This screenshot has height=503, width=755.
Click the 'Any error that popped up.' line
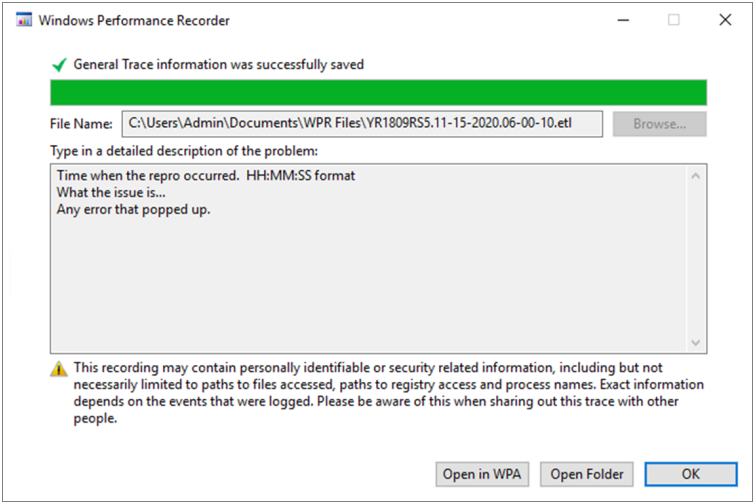point(133,210)
